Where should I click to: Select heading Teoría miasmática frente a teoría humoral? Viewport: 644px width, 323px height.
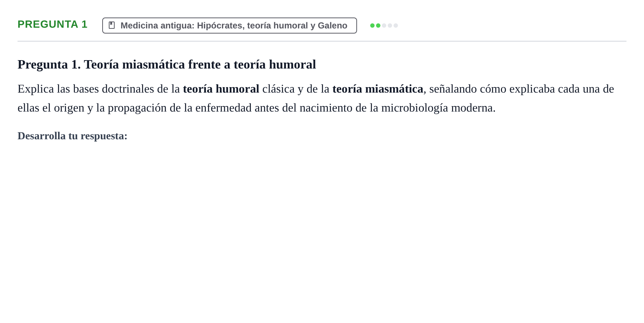(167, 65)
